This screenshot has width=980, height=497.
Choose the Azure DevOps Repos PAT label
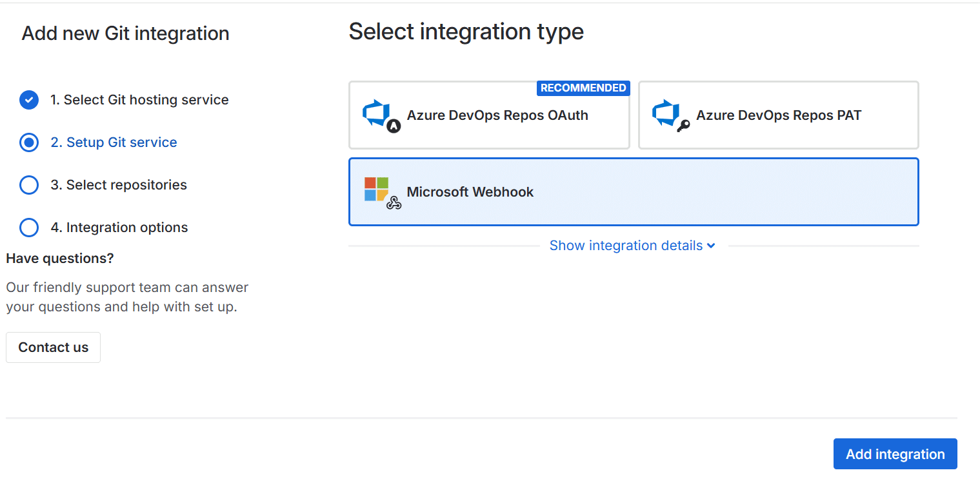(x=779, y=115)
